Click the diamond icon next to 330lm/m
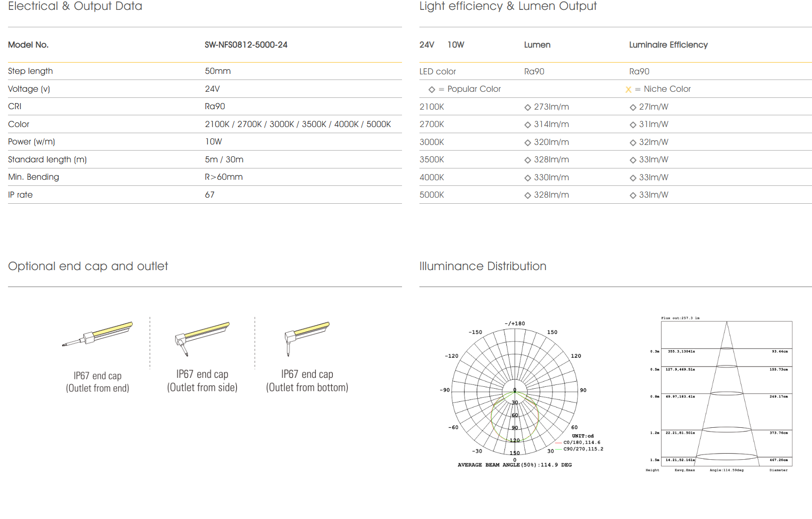Viewport: 812px width, 519px height. [528, 178]
